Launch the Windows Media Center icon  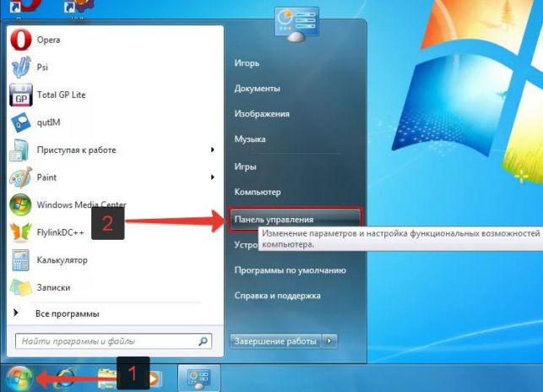click(x=21, y=204)
